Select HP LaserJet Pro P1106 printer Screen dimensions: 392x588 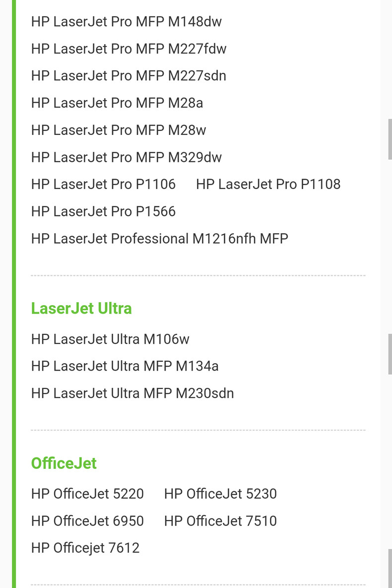[x=103, y=185]
